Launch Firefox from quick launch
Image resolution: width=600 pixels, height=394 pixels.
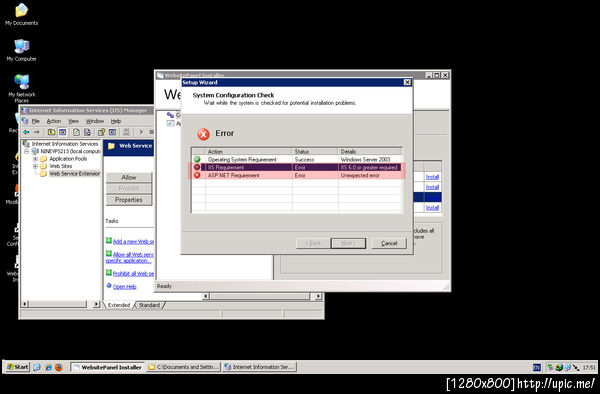click(x=59, y=367)
